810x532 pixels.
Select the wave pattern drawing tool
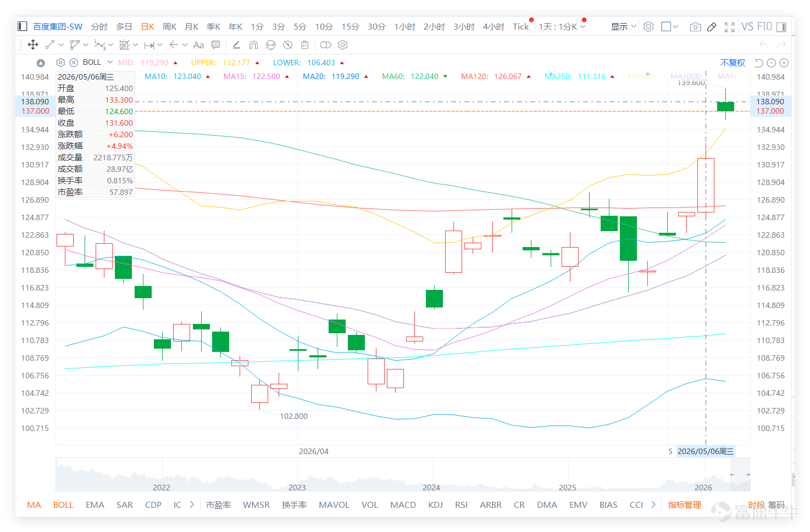[99, 45]
